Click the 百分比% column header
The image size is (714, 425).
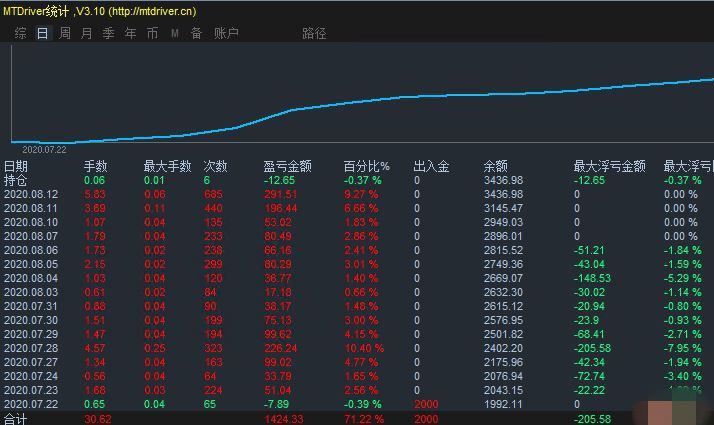tap(367, 166)
